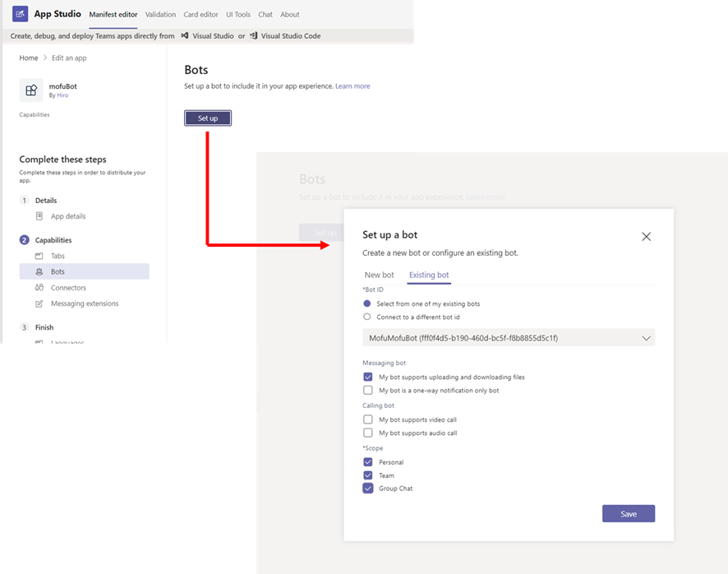Open the Tabs capability icon
Viewport: 728px width, 574px height.
pos(39,256)
